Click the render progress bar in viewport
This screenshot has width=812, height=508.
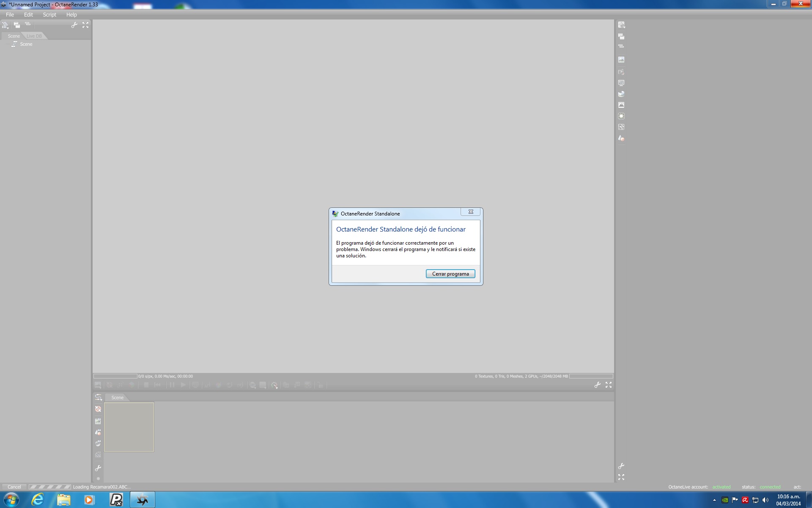[115, 376]
